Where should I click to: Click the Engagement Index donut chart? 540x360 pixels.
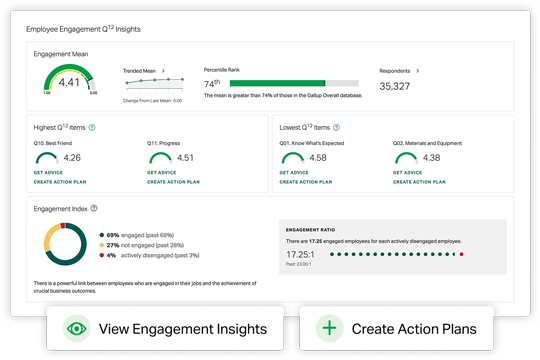click(65, 244)
